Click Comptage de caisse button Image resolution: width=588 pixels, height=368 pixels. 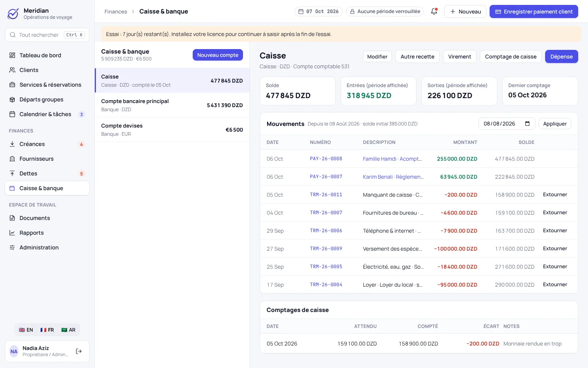[x=511, y=56]
